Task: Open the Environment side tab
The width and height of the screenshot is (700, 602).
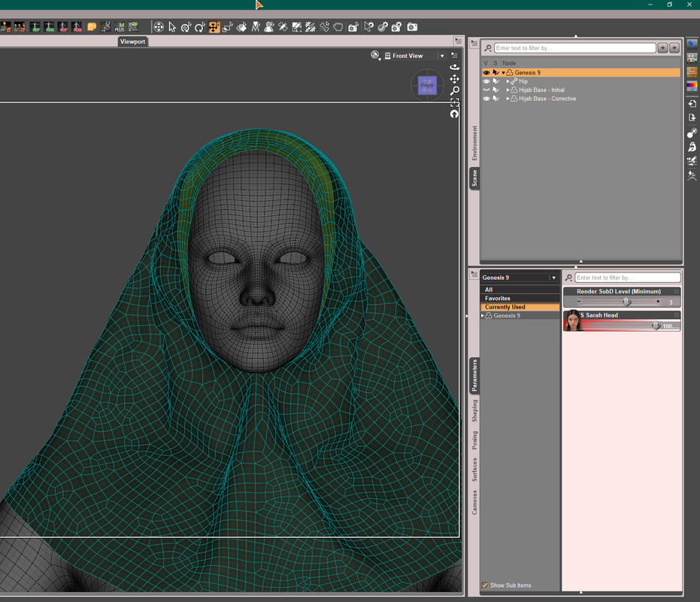Action: point(474,143)
